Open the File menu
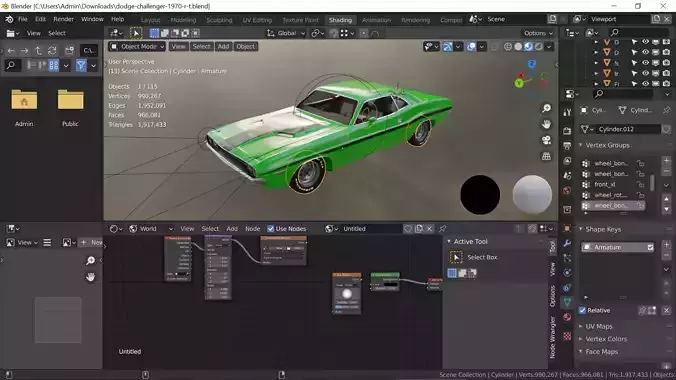This screenshot has height=380, width=676. pos(22,19)
